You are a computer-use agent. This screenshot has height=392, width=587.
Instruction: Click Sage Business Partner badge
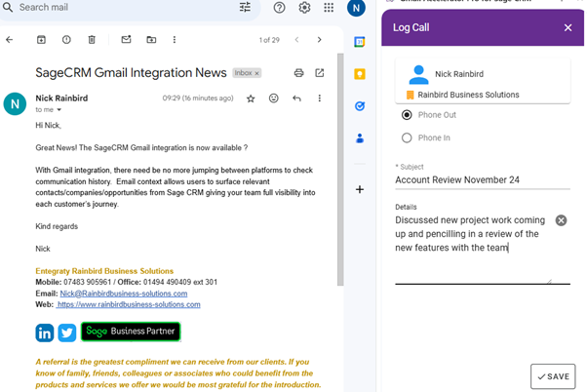click(131, 332)
